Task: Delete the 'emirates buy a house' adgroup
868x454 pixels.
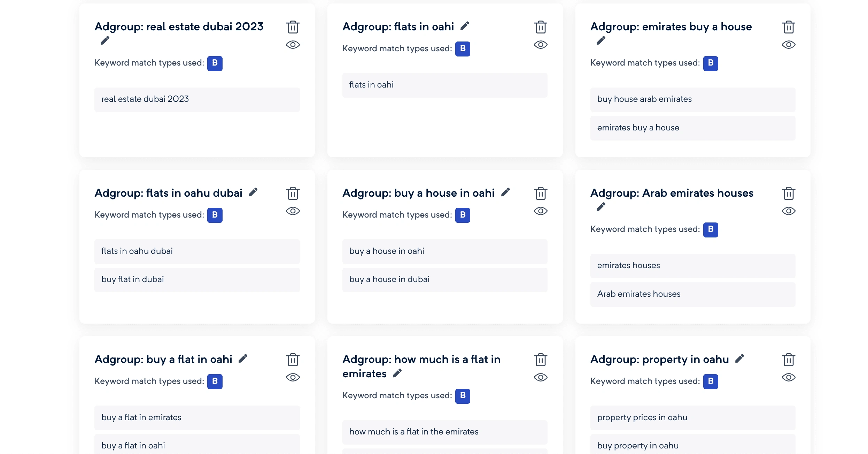Action: coord(788,27)
